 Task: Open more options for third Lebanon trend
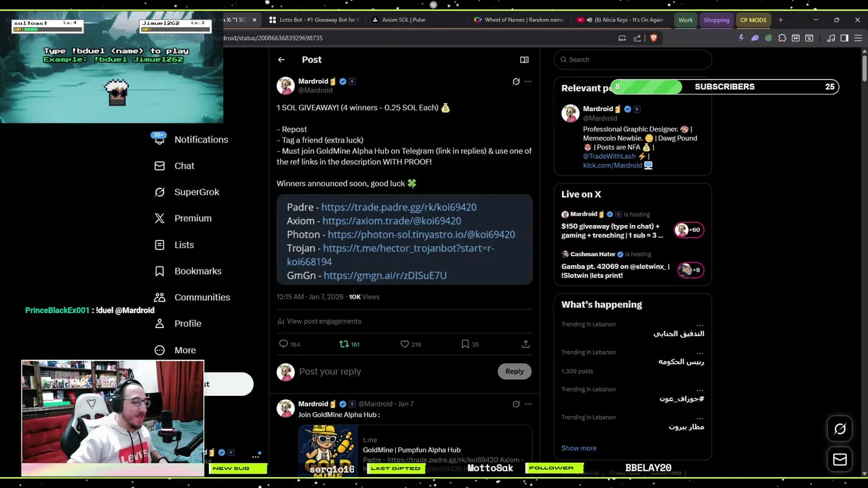point(700,390)
